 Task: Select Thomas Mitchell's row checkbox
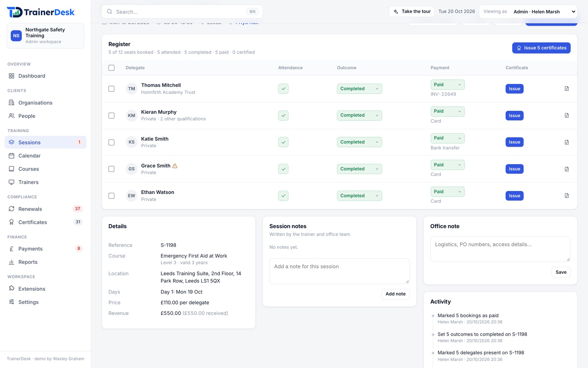pyautogui.click(x=111, y=89)
